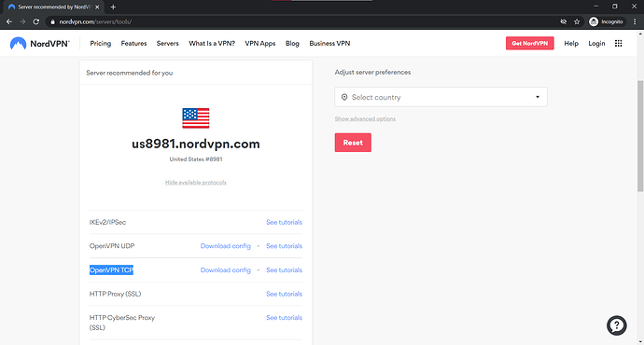Open the Incognito profile icon

point(607,21)
